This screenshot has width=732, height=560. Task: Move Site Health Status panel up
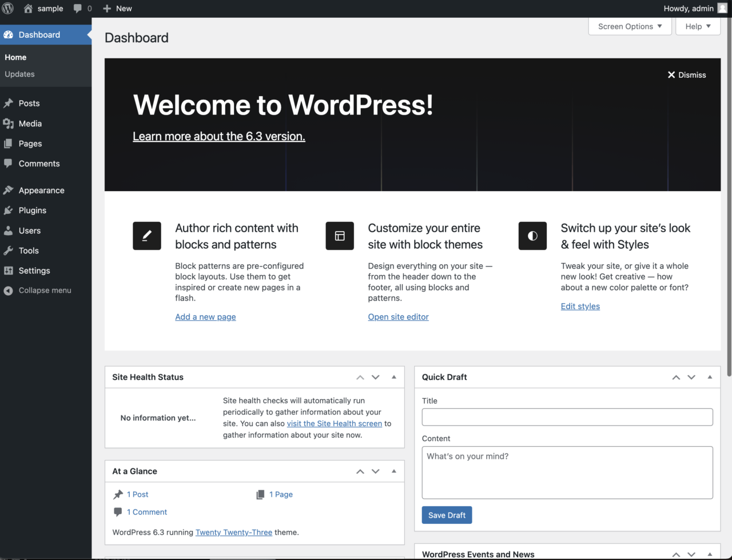360,377
